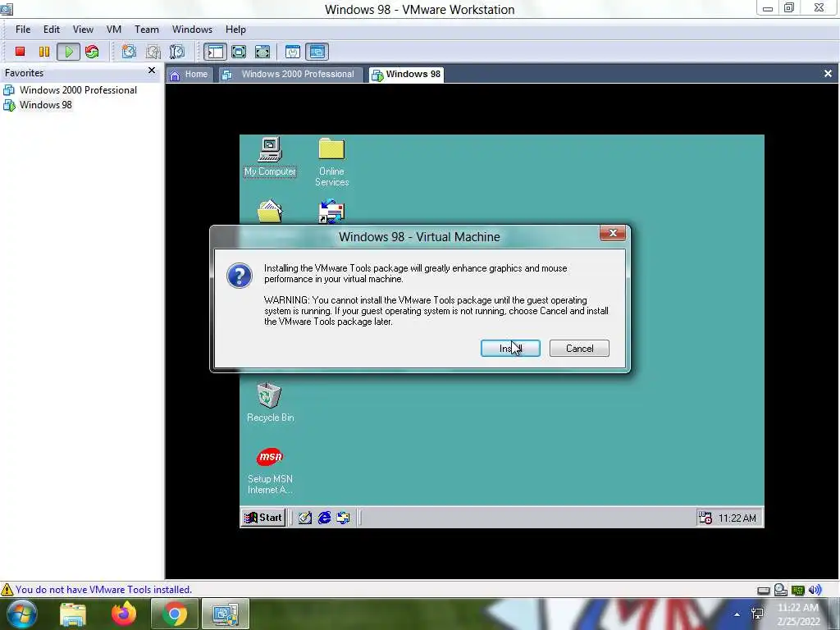Click the green Power On play icon

point(69,52)
